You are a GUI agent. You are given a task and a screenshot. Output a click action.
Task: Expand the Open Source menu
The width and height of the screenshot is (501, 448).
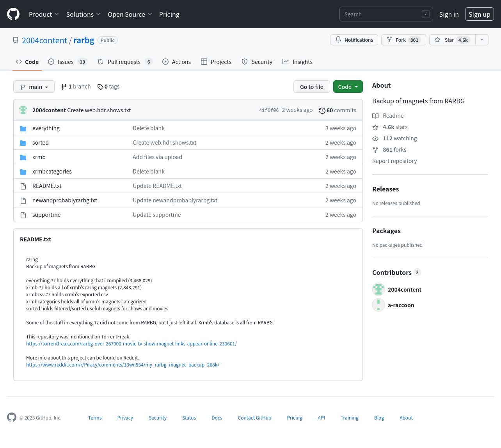coord(130,14)
